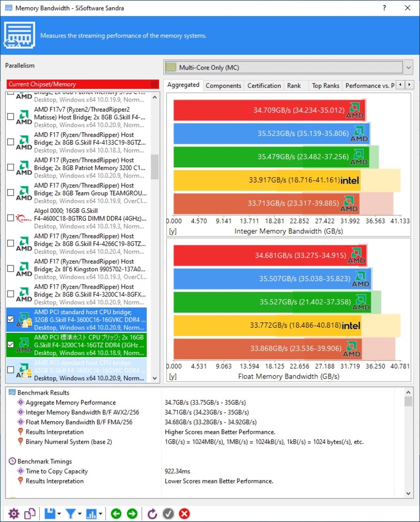The image size is (420, 522).
Task: Click the red Current Chipset/Memory color bar
Action: click(83, 84)
